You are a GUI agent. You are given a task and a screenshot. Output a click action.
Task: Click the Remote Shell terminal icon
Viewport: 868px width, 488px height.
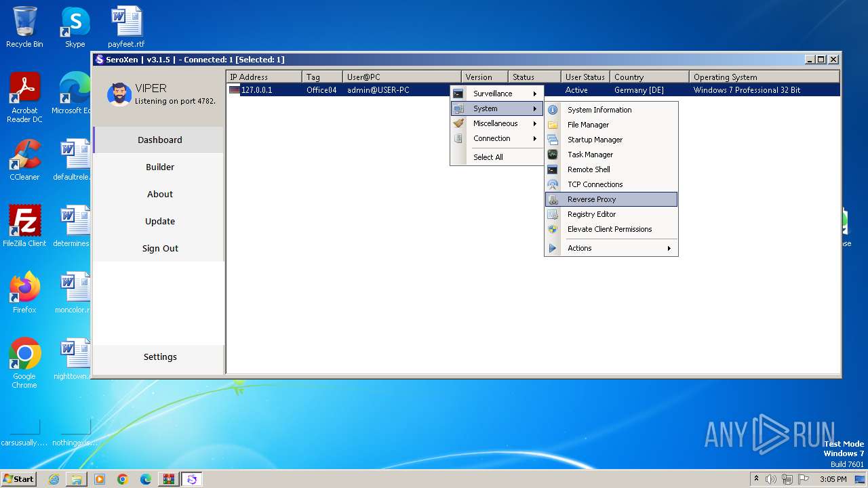(553, 169)
